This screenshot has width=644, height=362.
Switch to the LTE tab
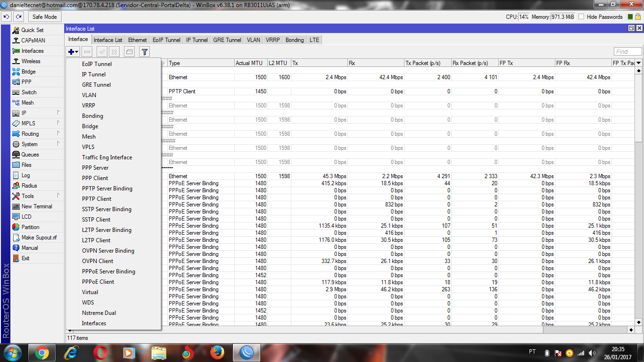point(314,40)
